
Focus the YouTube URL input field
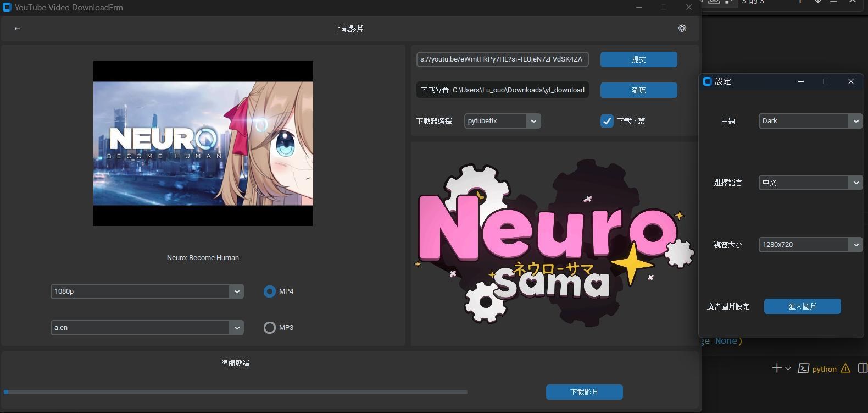(x=502, y=59)
